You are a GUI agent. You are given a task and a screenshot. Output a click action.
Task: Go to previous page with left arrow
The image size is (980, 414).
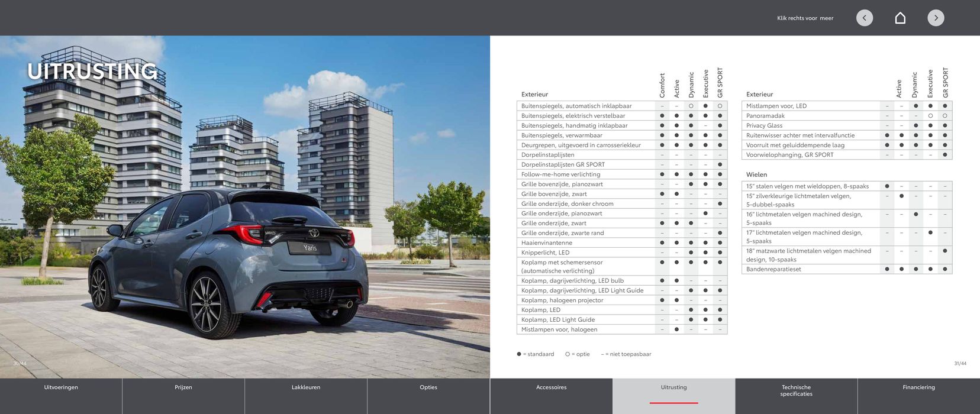865,18
